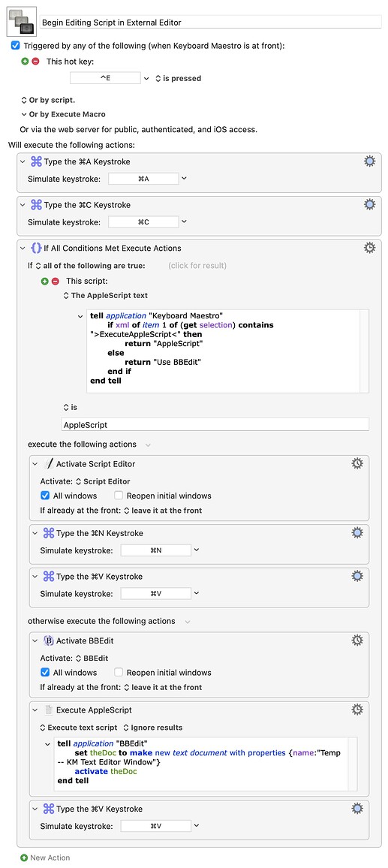Change 'The AppleScript text' condition type
The width and height of the screenshot is (388, 868).
point(106,296)
